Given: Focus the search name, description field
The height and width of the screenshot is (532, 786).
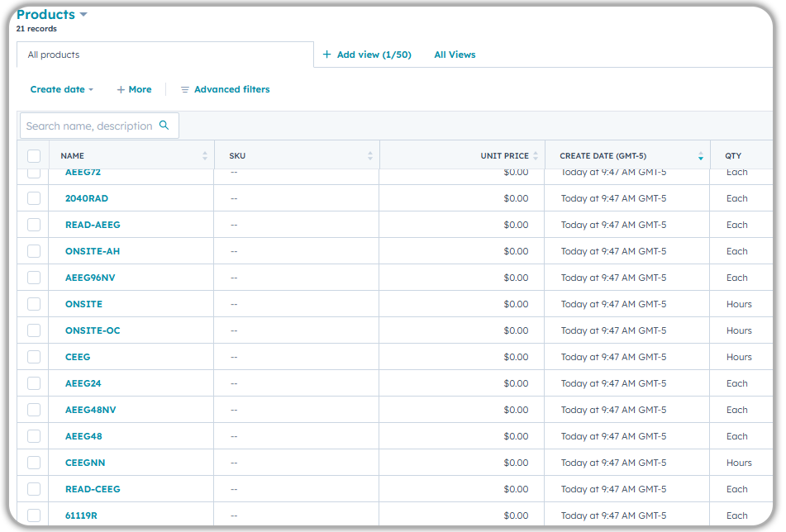Looking at the screenshot, I should 89,126.
